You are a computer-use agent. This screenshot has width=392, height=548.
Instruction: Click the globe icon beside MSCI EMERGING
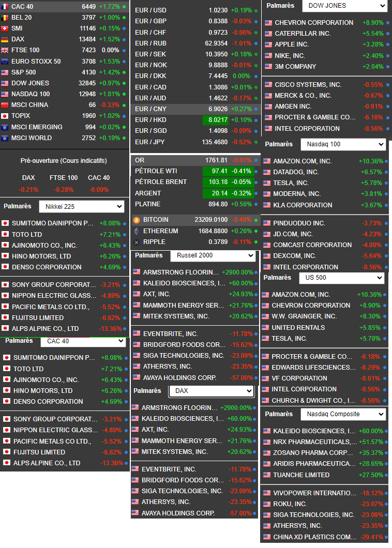click(5, 127)
